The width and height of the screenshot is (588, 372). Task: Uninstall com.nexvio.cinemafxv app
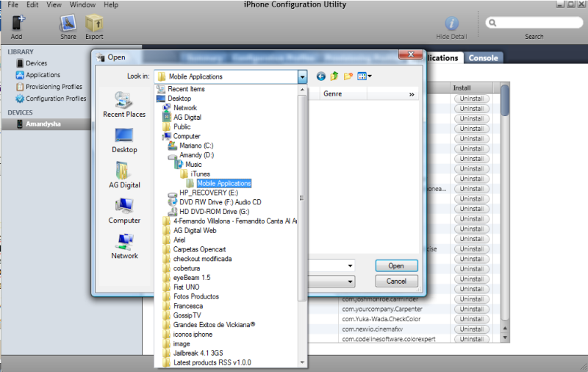[x=472, y=329]
